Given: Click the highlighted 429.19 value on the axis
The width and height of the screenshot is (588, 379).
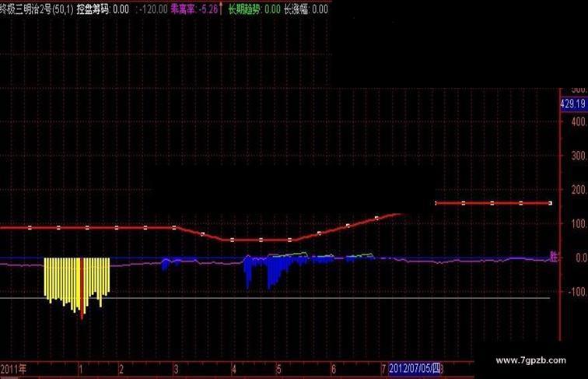Looking at the screenshot, I should click(573, 104).
